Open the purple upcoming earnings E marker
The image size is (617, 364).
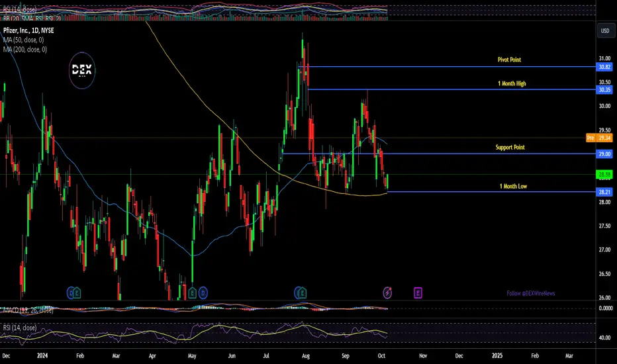[x=418, y=293]
